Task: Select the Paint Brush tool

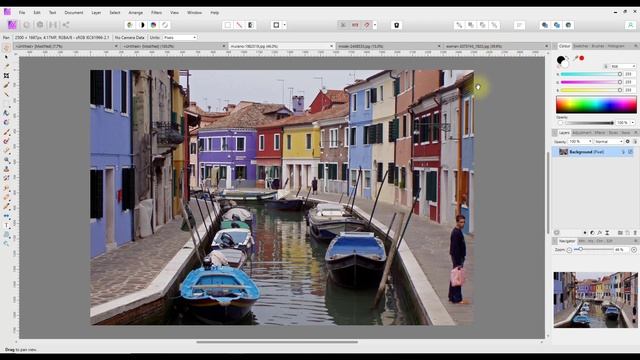Action: (7, 133)
